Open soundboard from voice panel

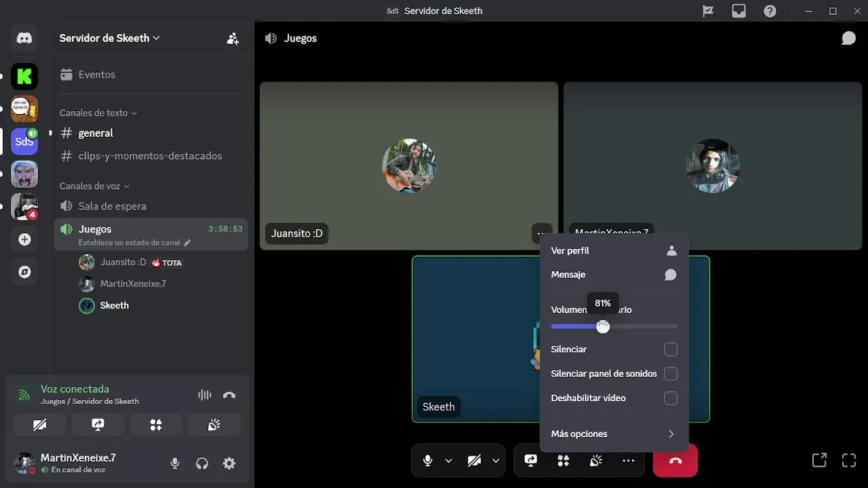(214, 425)
